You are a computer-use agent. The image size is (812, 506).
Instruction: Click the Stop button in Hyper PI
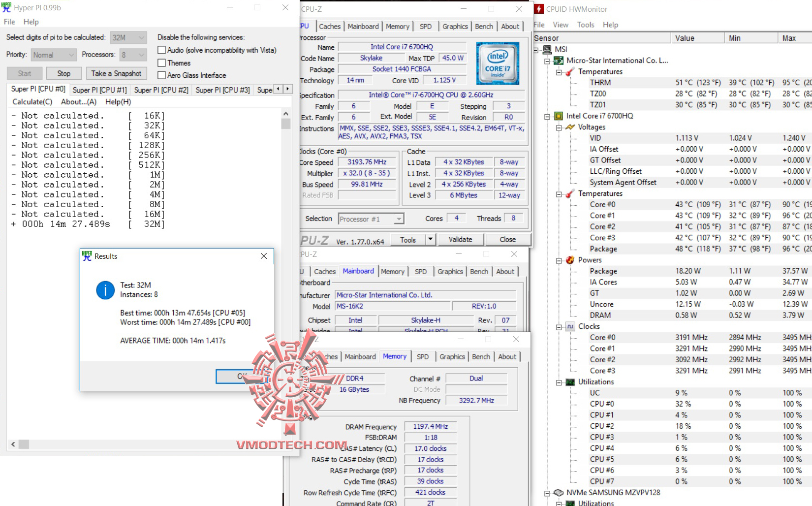tap(64, 73)
